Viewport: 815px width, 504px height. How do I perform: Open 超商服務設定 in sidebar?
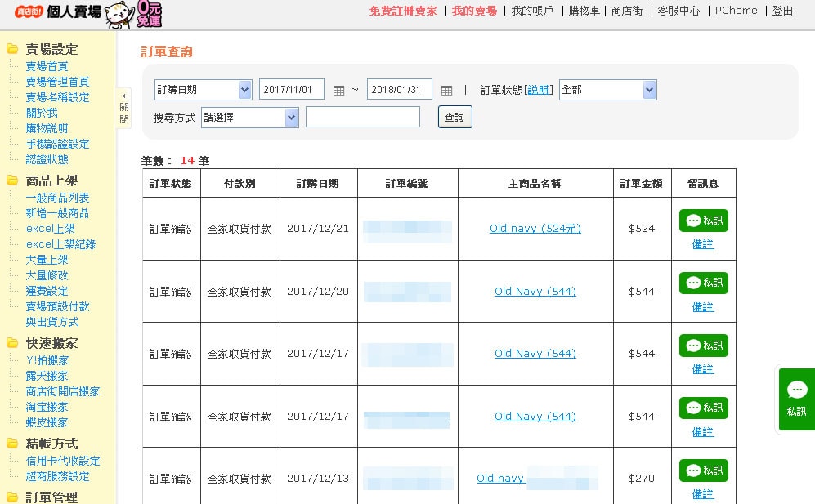(57, 476)
